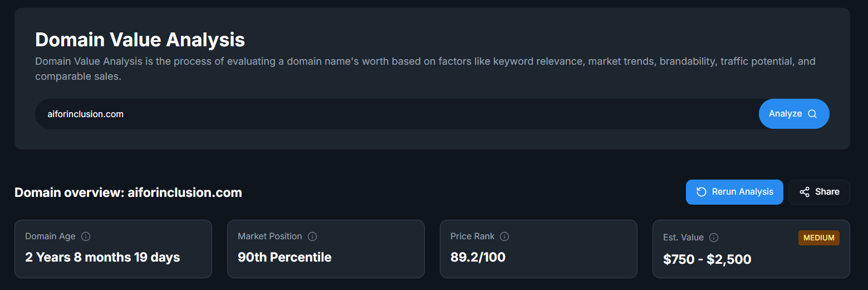868x290 pixels.
Task: Click the info icon beside Domain Age
Action: 86,236
